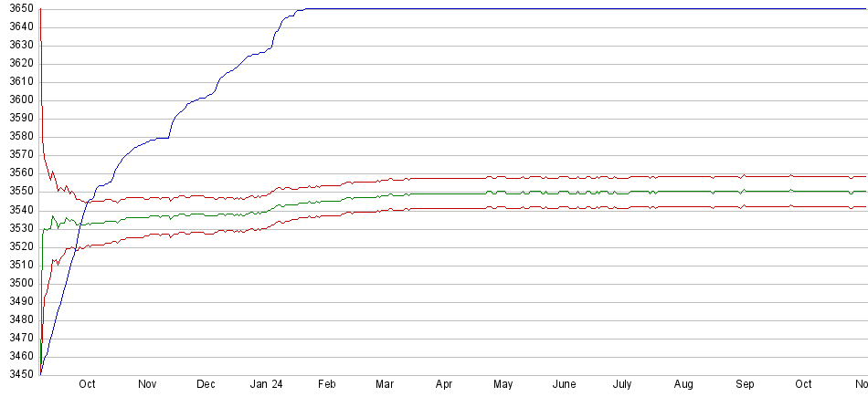Image resolution: width=868 pixels, height=397 pixels.
Task: Select the 'Nov' month label
Action: point(147,385)
